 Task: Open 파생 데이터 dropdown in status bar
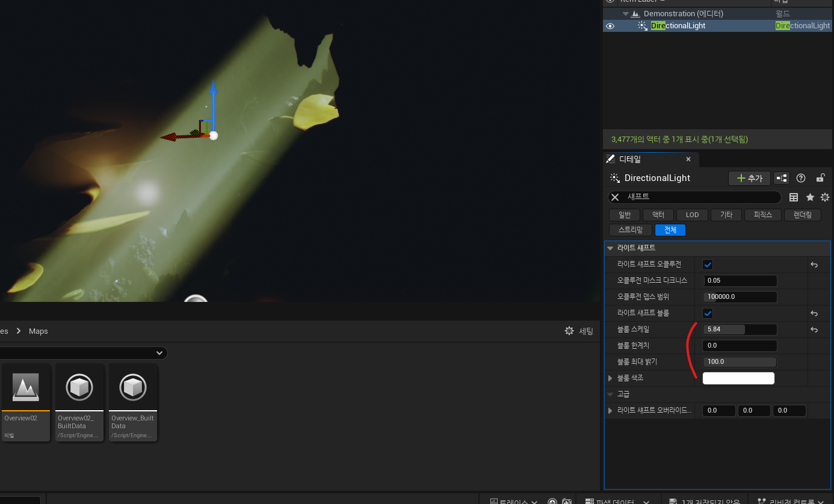click(x=617, y=502)
